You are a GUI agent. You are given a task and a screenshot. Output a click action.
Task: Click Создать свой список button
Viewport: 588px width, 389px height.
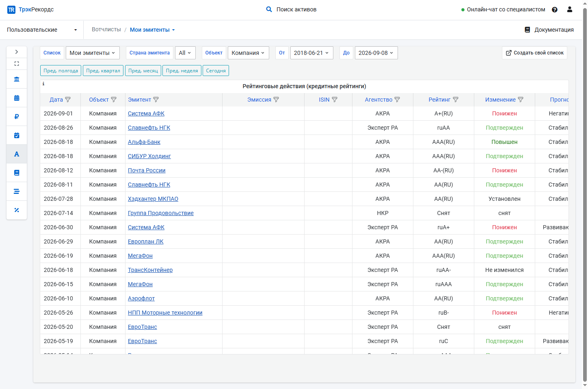tap(534, 53)
